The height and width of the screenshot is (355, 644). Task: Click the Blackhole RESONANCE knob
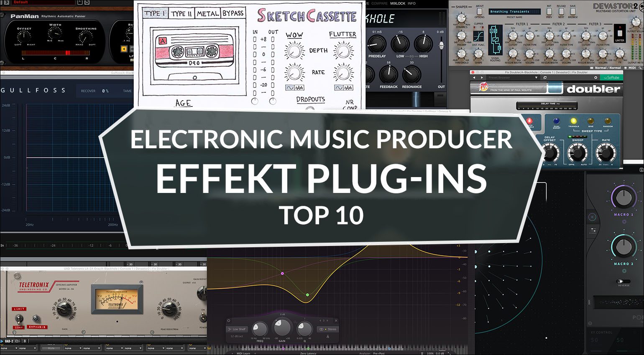tap(411, 74)
